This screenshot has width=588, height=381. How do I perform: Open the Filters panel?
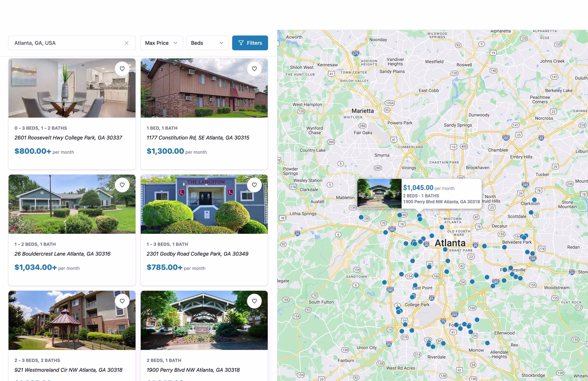click(250, 43)
